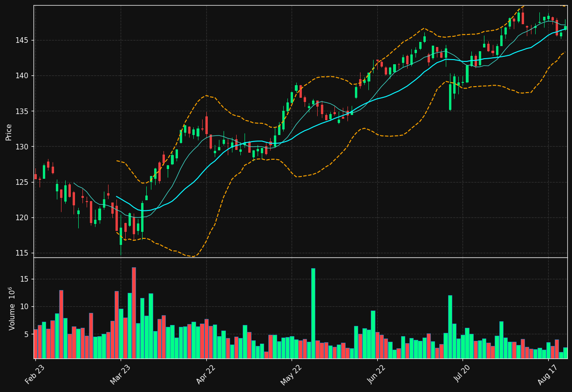Click the 145 price axis label
The height and width of the screenshot is (392, 572).
pos(22,41)
